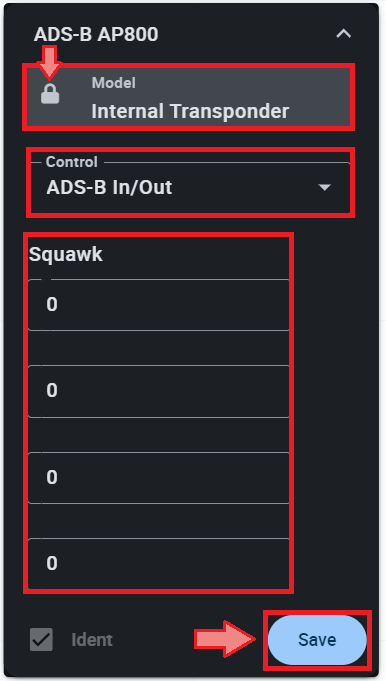This screenshot has height=681, width=386.
Task: Click the checkmark inside the Ident box
Action: click(41, 639)
